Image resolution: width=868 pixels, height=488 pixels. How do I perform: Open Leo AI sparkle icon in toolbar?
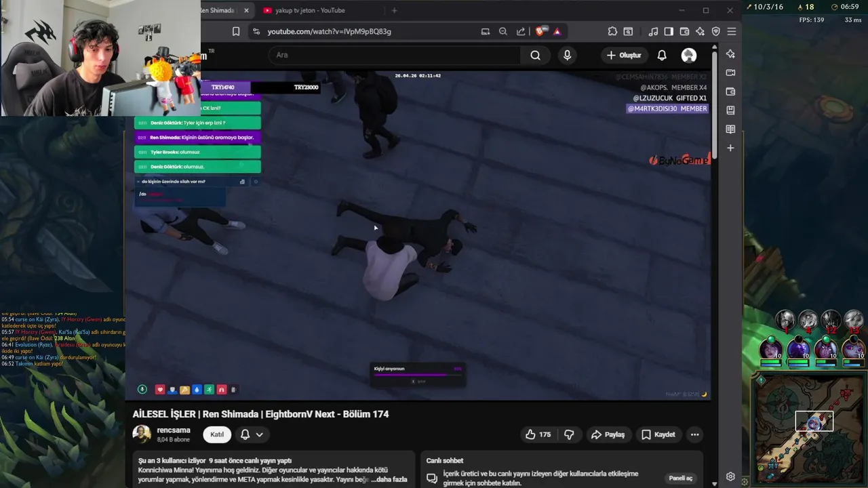pos(700,31)
